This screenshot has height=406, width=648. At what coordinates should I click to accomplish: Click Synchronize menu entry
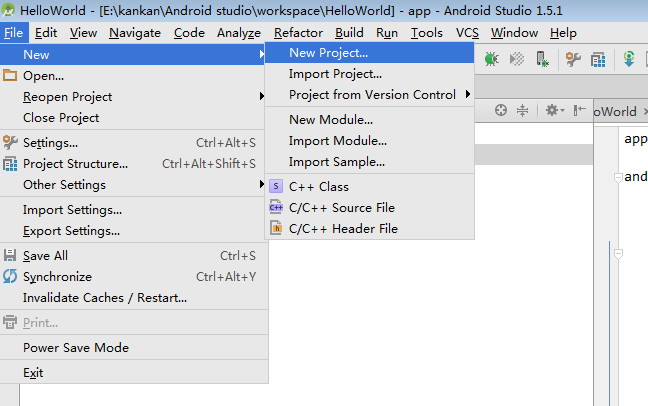134,277
